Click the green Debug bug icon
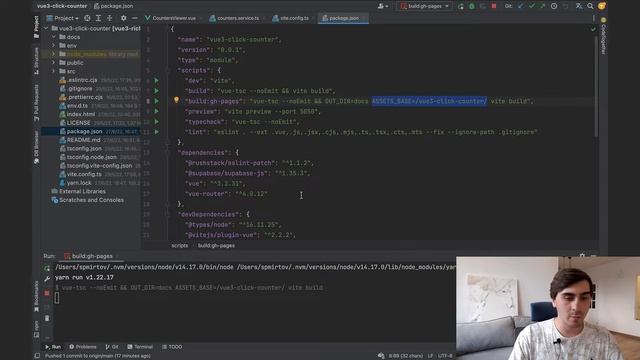The height and width of the screenshot is (360, 640). coord(472,6)
